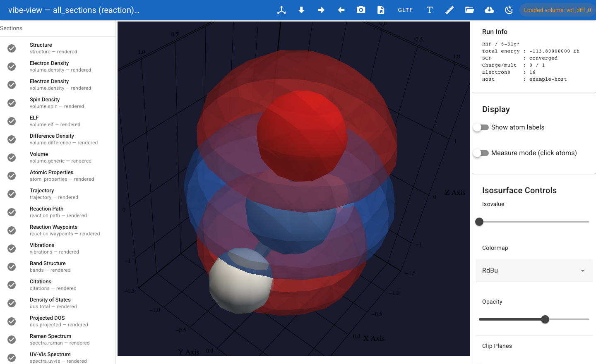Open the Reaction Waypoints section
Screen dimensions: 596x364
tap(58, 230)
